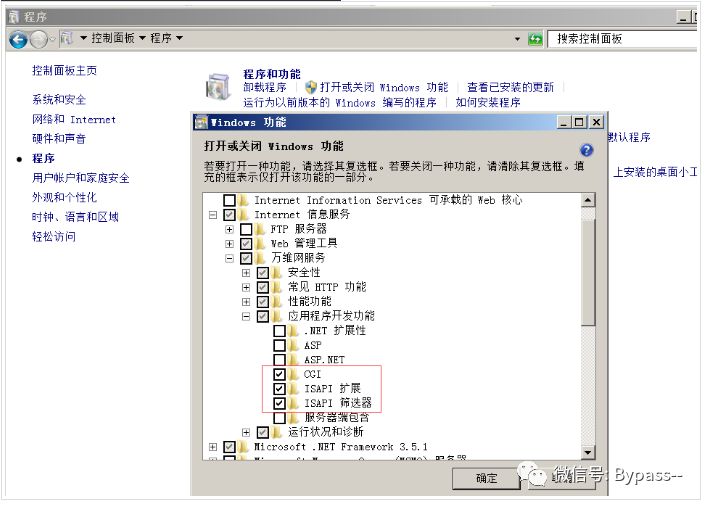Click the greyed forward navigation arrow

pyautogui.click(x=40, y=40)
